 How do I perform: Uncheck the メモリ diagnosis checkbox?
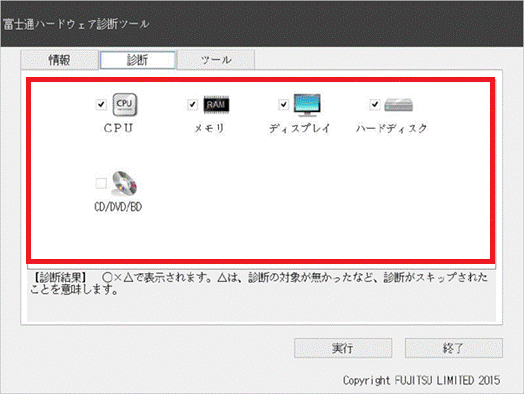[192, 105]
